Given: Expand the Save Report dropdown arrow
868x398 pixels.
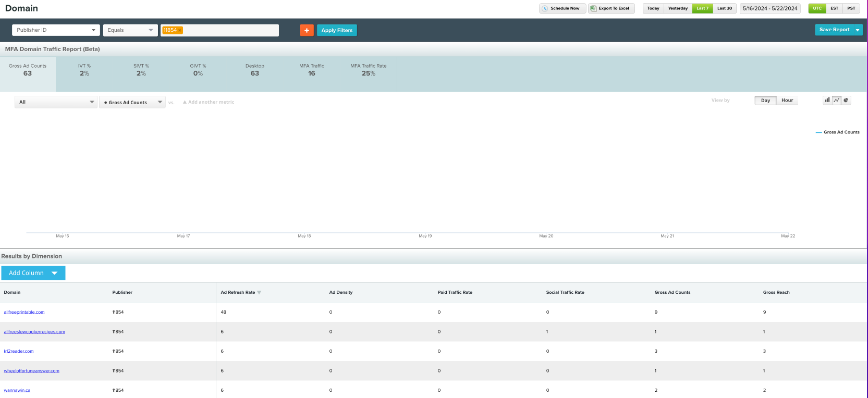Looking at the screenshot, I should 858,30.
